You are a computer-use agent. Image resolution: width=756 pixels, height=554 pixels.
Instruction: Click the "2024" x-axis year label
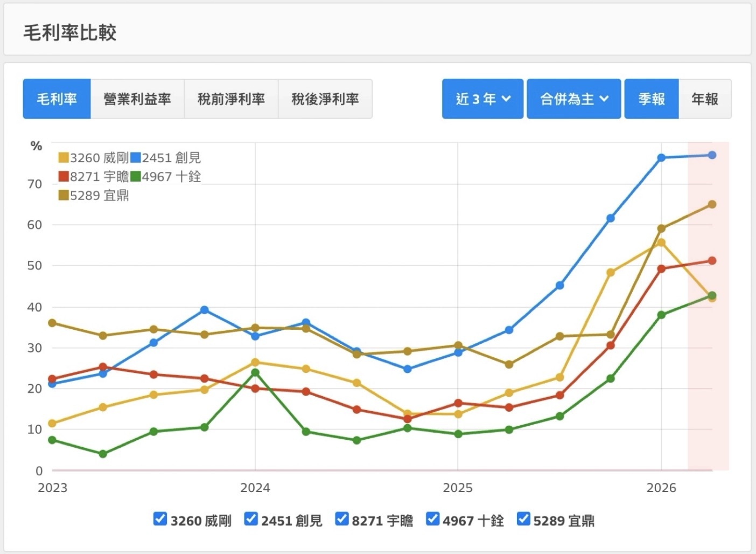tap(255, 488)
